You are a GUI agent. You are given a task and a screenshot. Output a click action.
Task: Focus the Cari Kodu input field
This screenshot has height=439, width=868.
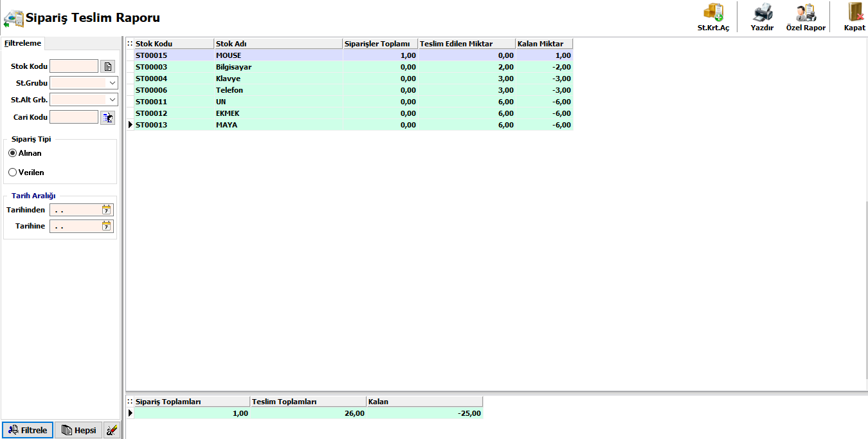[74, 117]
